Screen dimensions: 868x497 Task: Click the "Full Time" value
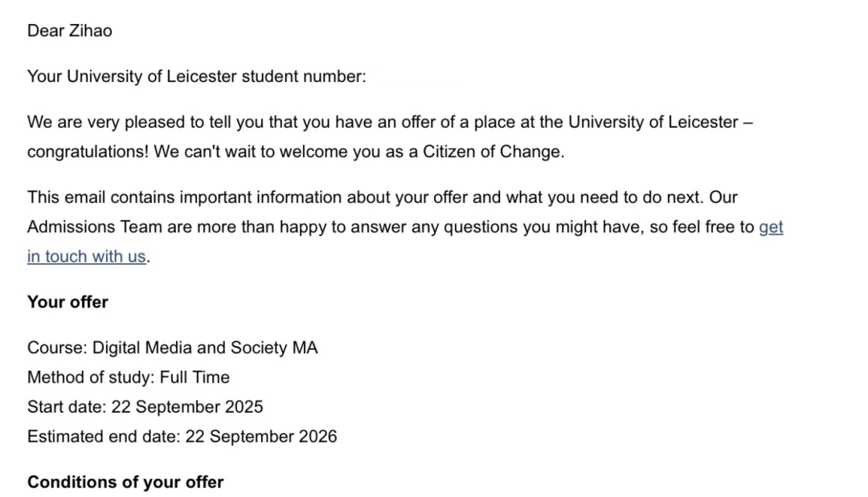194,377
